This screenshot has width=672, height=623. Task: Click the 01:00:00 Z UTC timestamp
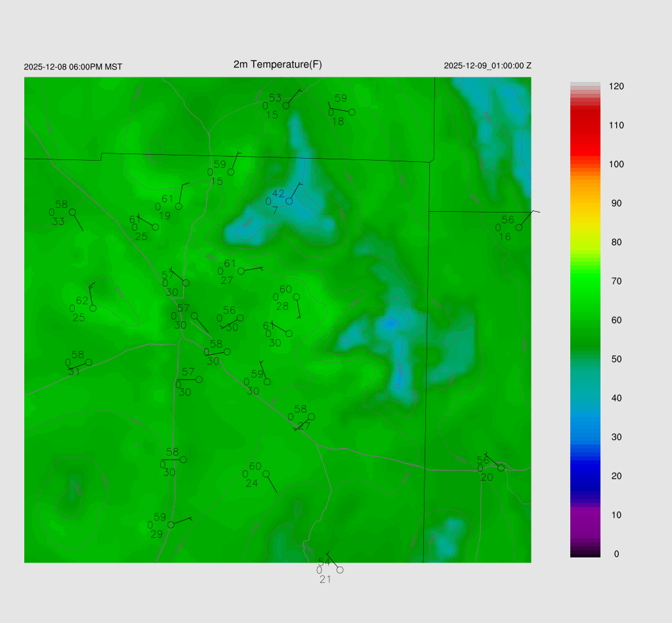[488, 66]
